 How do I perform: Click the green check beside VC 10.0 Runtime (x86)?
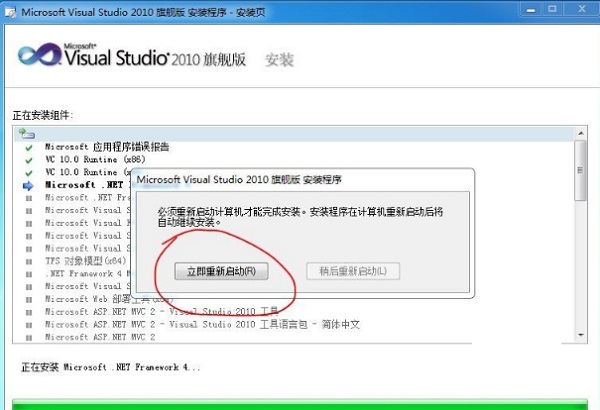[29, 160]
